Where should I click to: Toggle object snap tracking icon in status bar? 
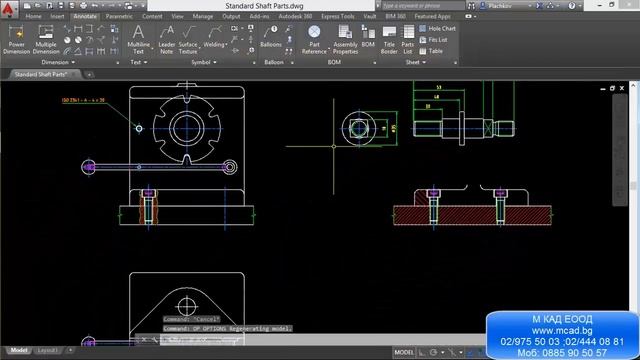click(452, 352)
